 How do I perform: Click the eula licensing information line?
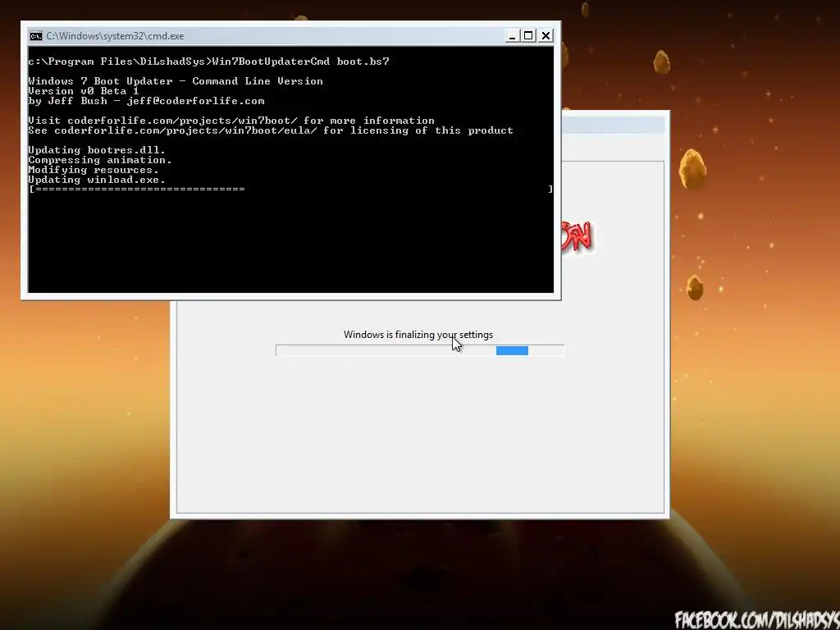pyautogui.click(x=271, y=130)
